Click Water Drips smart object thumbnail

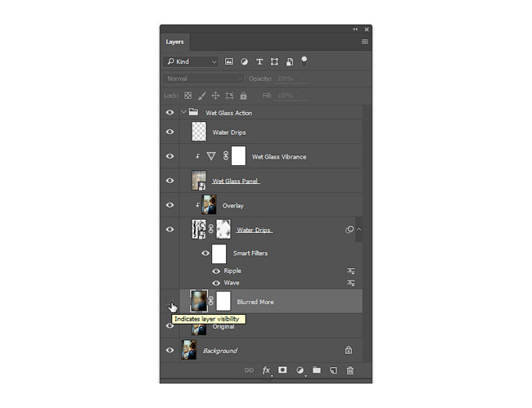click(x=199, y=230)
